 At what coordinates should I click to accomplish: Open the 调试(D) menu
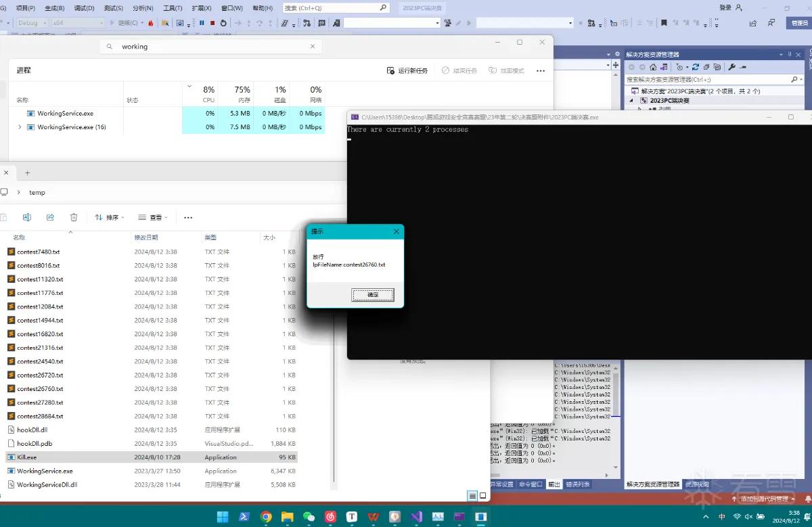click(x=84, y=8)
